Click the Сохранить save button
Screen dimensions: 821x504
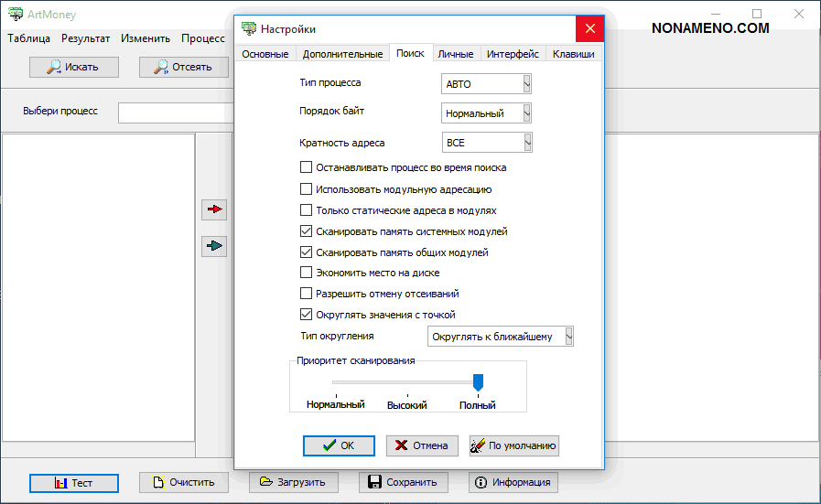(x=403, y=482)
